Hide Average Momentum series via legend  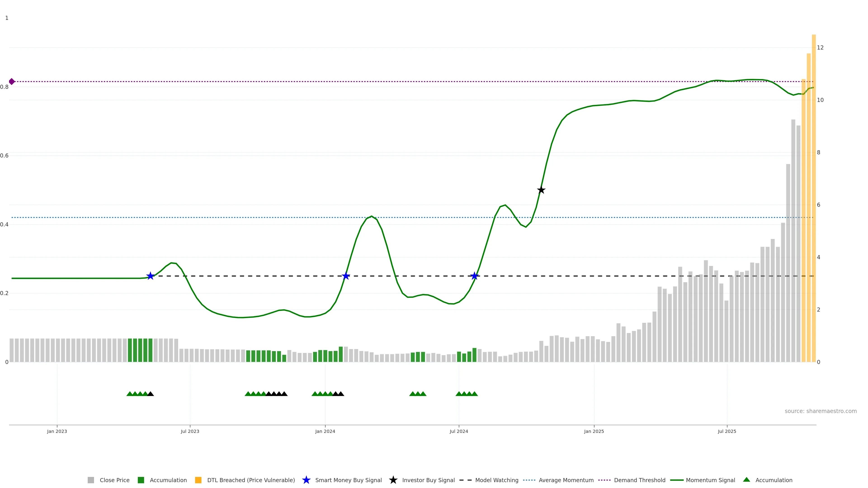click(x=566, y=480)
